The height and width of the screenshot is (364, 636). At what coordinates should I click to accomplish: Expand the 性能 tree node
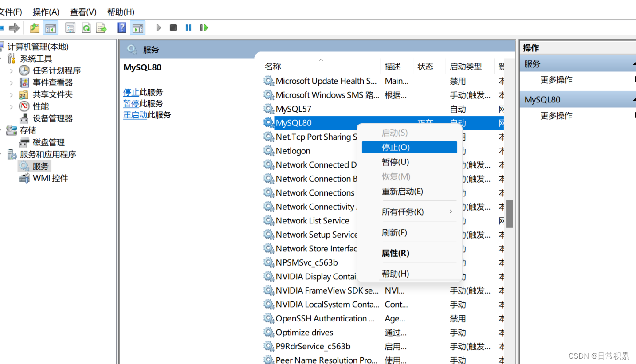[12, 106]
